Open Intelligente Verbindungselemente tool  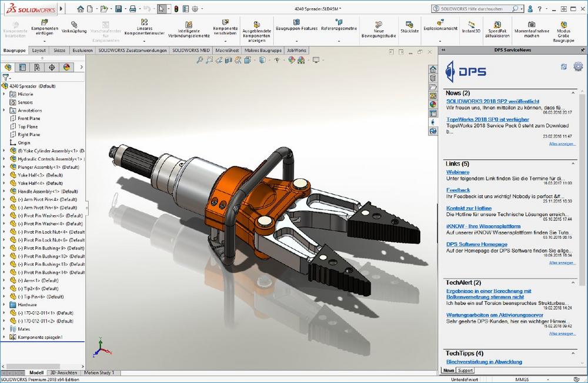[189, 30]
